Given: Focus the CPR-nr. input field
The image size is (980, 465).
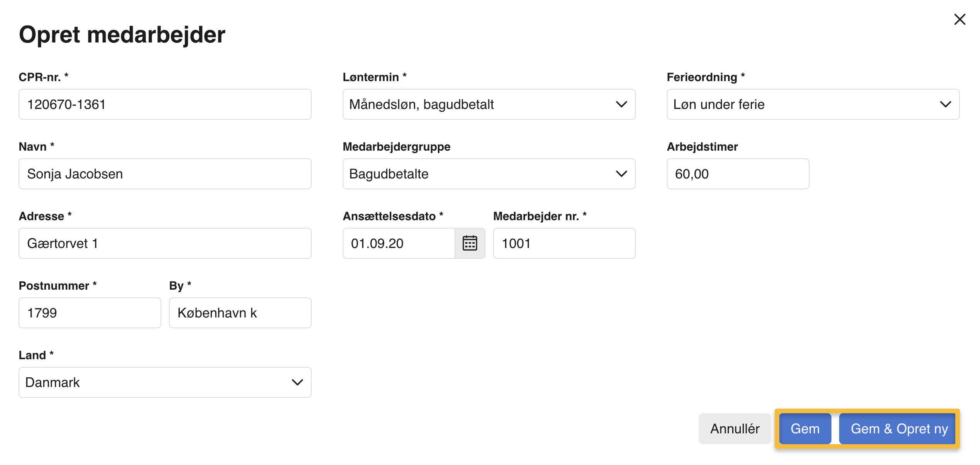Looking at the screenshot, I should coord(165,104).
